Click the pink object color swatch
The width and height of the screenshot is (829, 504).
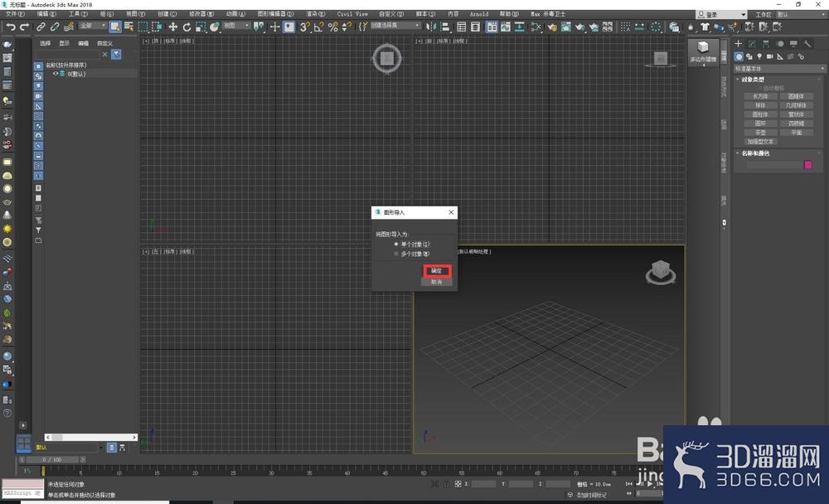pyautogui.click(x=807, y=165)
